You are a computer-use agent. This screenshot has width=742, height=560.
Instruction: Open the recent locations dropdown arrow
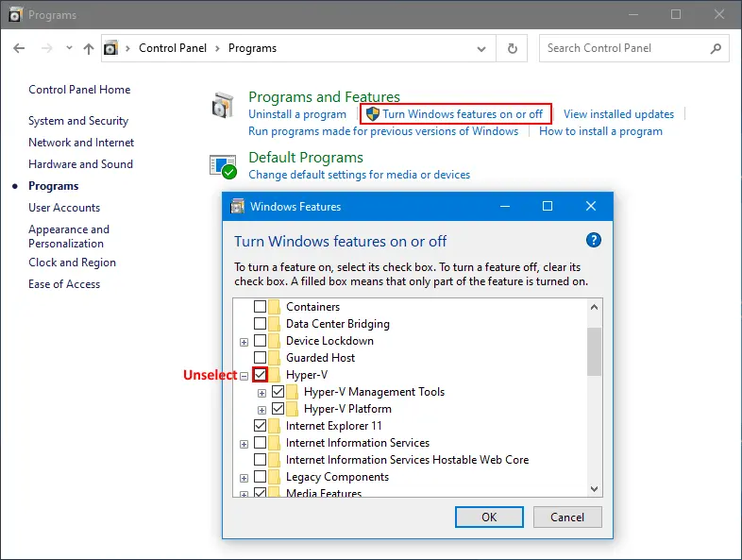pyautogui.click(x=69, y=48)
